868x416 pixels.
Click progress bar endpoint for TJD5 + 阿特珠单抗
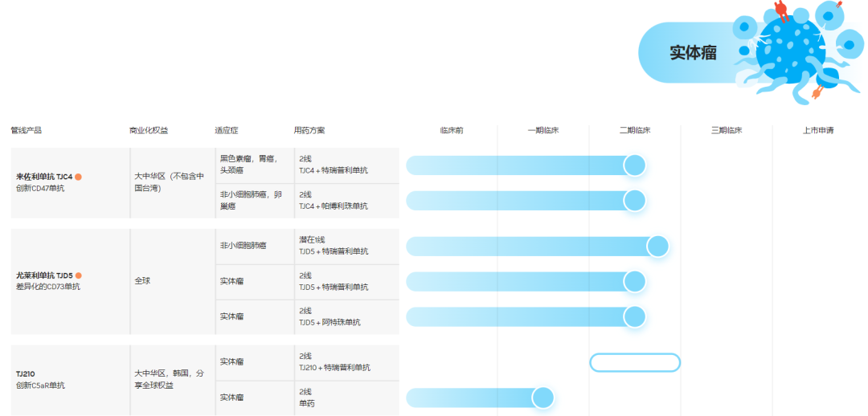[634, 317]
